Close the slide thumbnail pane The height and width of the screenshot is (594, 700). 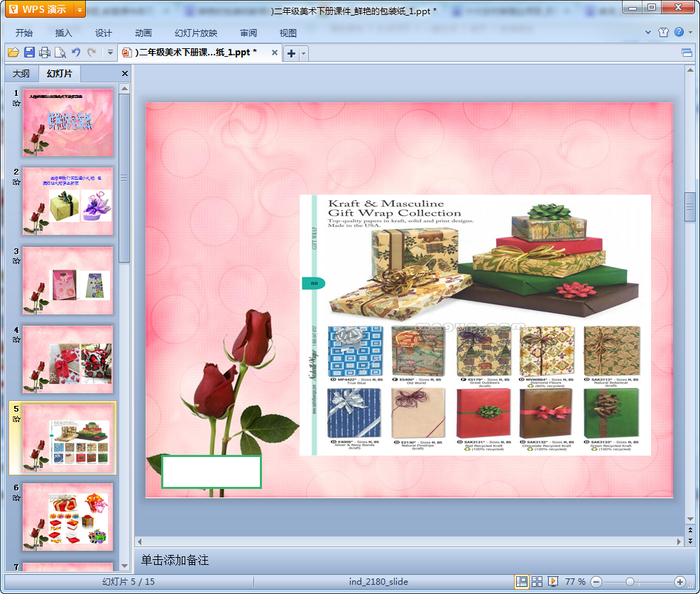coord(125,74)
